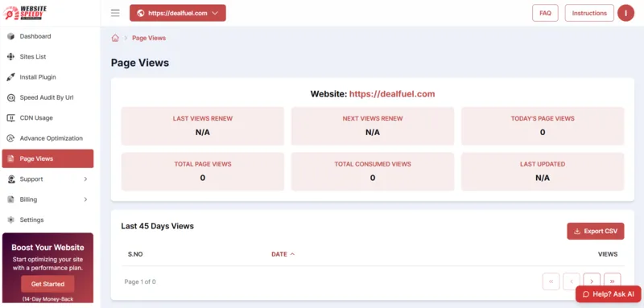Expand the Support submenu arrow
Screen dimensions: 644x308
tap(85, 179)
